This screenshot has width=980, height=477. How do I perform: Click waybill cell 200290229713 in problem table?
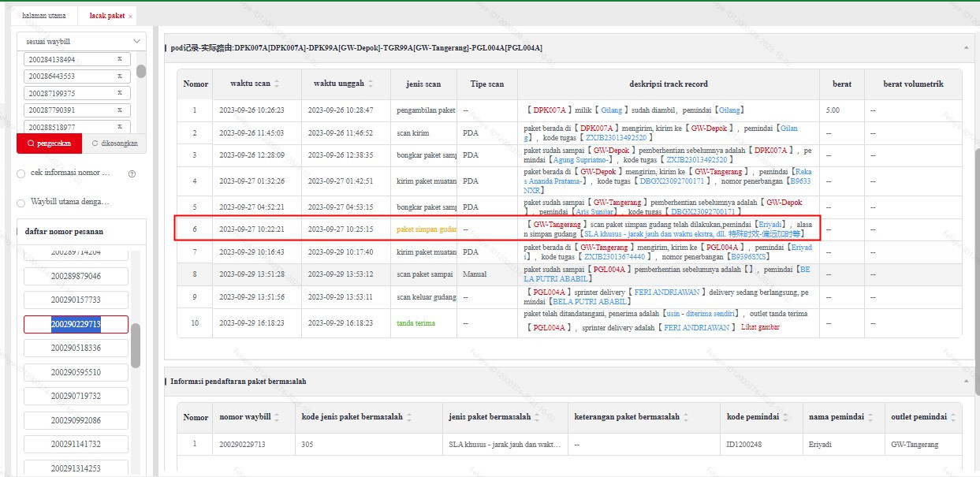[x=242, y=445]
